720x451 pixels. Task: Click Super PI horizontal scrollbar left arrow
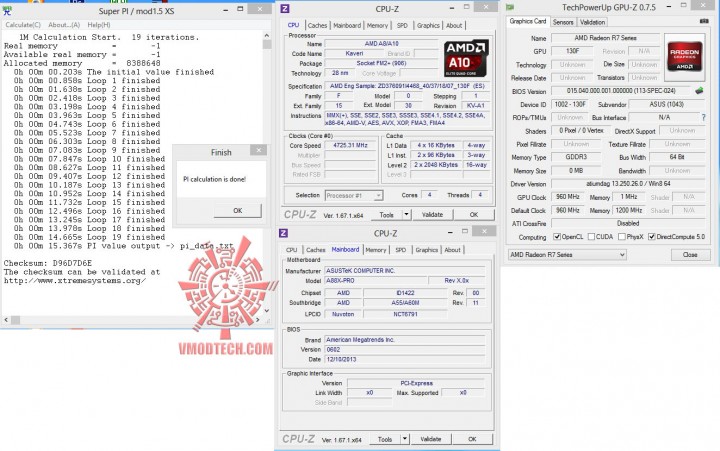[x=6, y=320]
